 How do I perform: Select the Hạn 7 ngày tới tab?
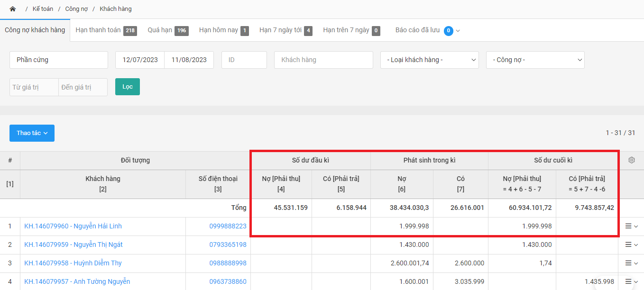285,30
